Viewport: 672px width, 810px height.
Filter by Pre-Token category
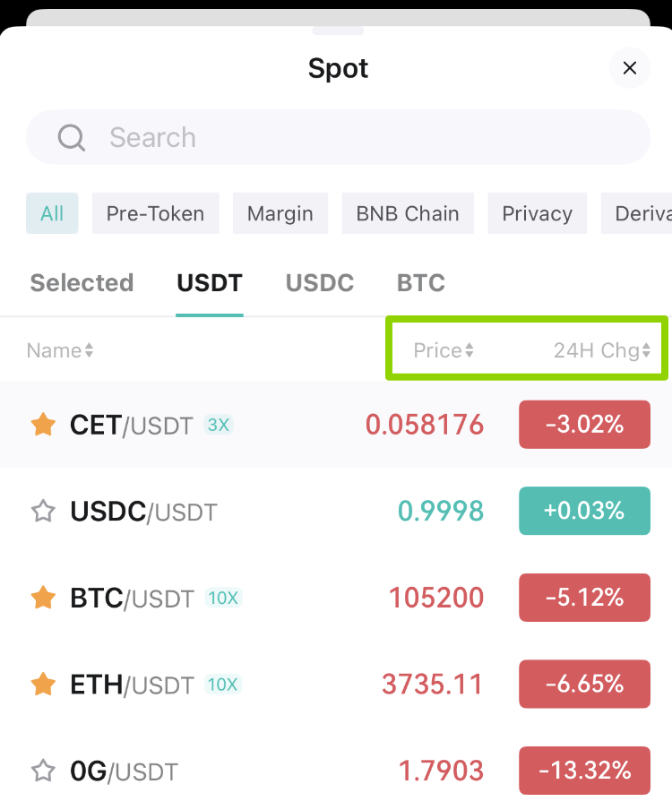tap(156, 213)
